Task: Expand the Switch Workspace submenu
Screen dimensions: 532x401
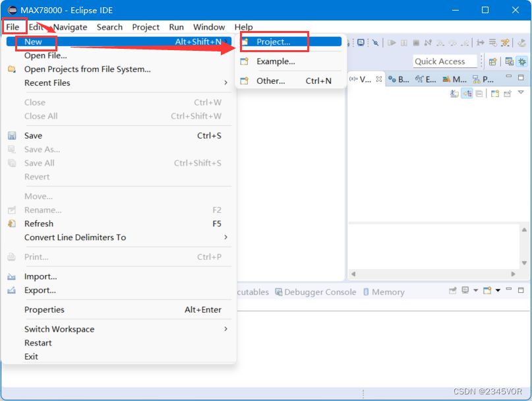Action: [119, 329]
